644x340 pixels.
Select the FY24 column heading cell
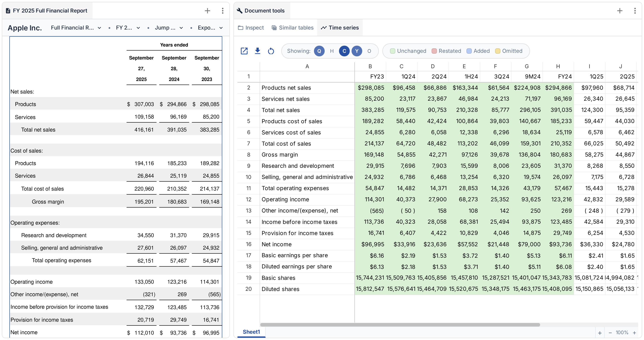558,77
